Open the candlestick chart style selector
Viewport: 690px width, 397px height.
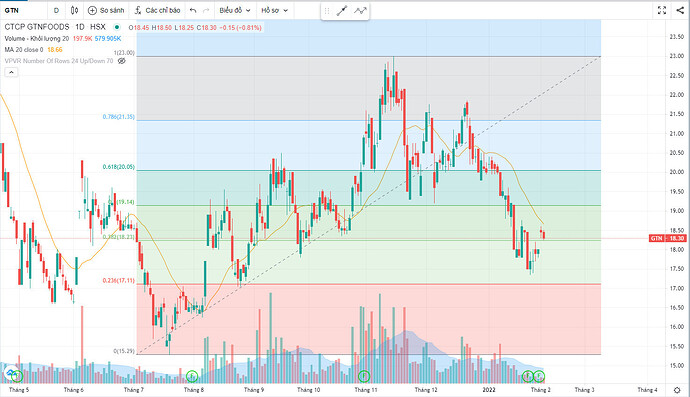(74, 10)
